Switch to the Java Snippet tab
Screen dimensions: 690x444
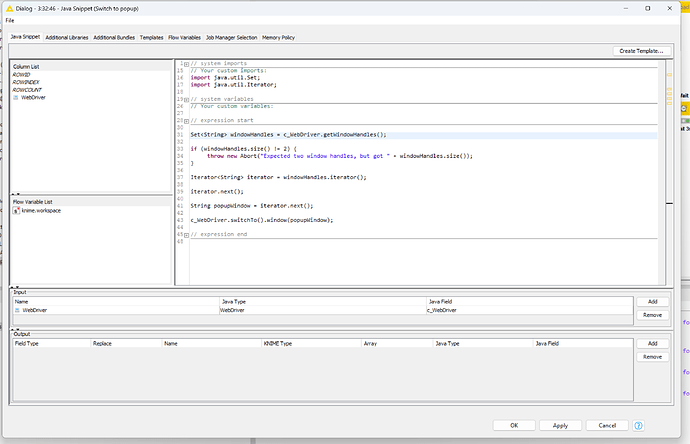point(25,37)
